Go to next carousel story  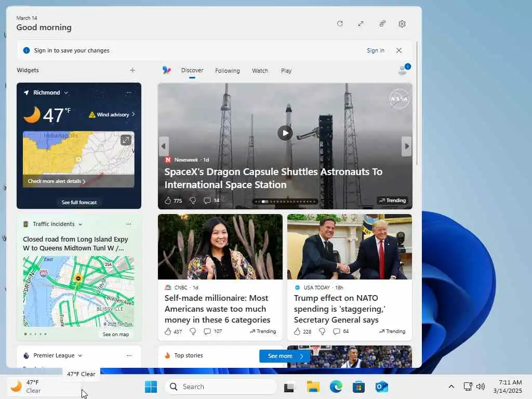(x=406, y=146)
